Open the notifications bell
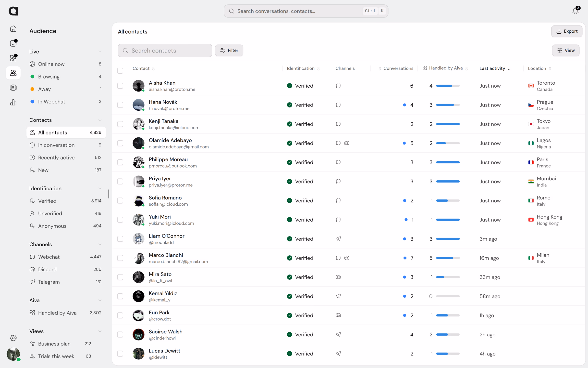Screen dimensions: 588x368 click(576, 11)
